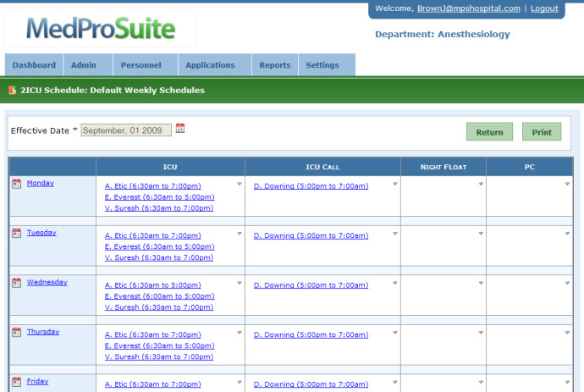Expand Monday ICU Call dropdown arrow

coord(394,184)
